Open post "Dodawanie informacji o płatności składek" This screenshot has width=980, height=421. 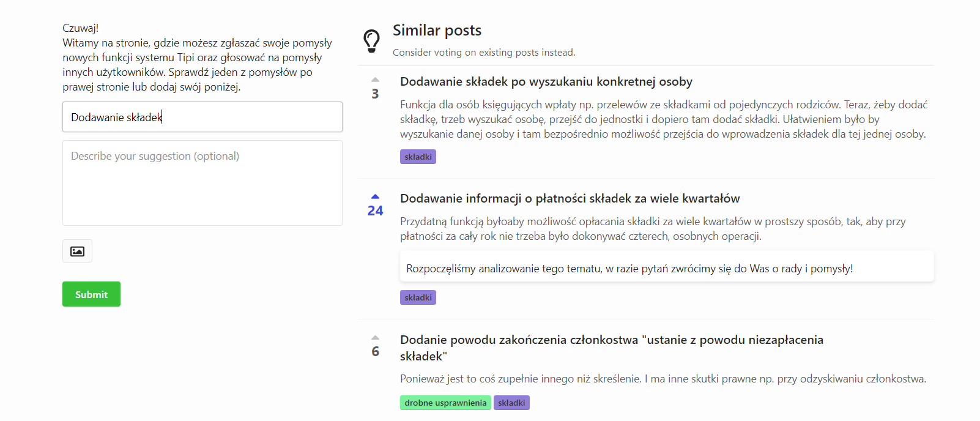[570, 199]
